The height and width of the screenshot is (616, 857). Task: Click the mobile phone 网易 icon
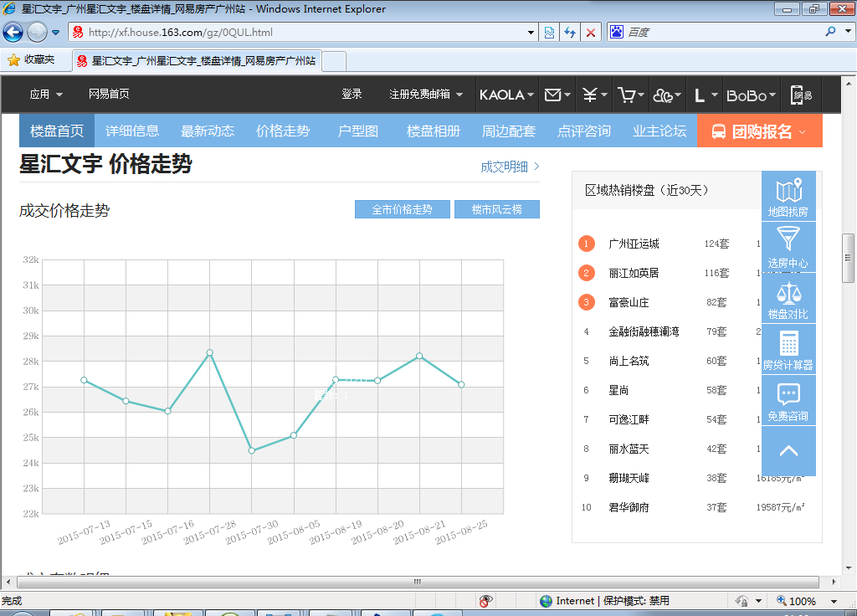point(802,95)
